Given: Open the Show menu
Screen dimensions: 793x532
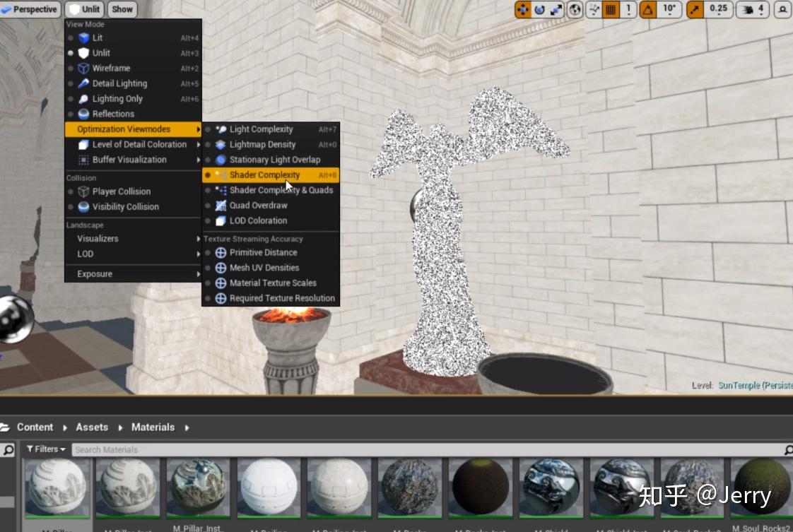Looking at the screenshot, I should (122, 9).
